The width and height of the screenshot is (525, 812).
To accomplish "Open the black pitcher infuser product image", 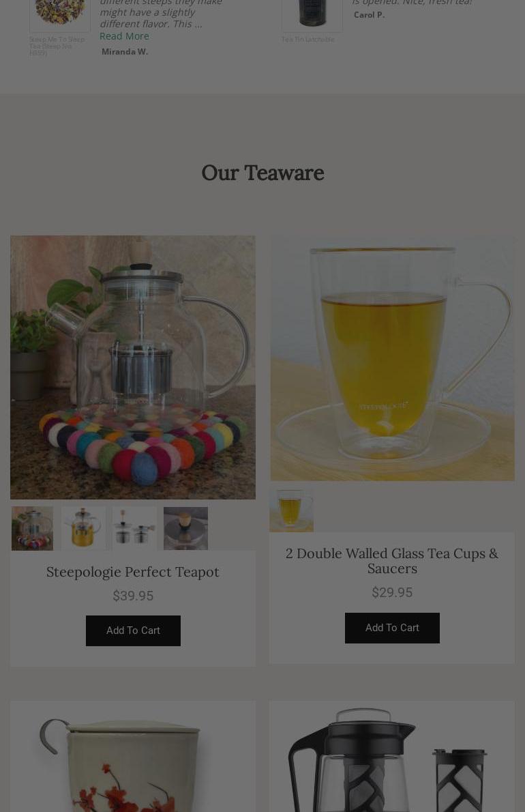I will (x=392, y=757).
